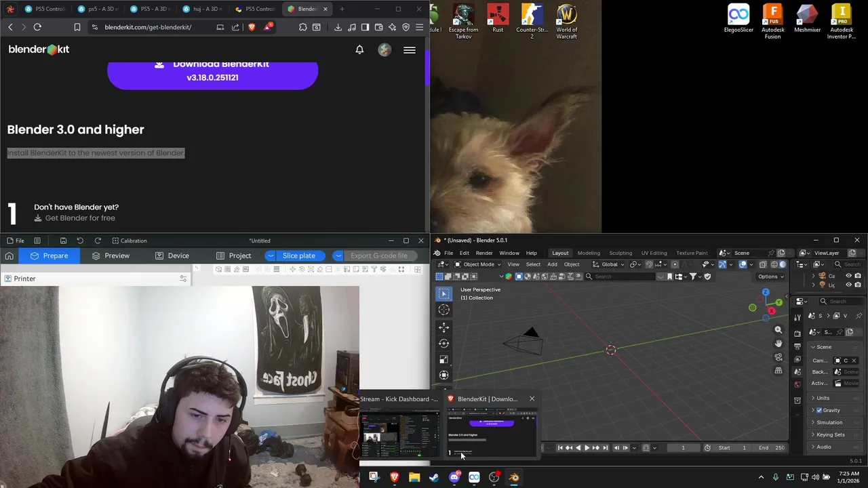Collapse the Scene panel in properties
The width and height of the screenshot is (868, 488).
[824, 347]
